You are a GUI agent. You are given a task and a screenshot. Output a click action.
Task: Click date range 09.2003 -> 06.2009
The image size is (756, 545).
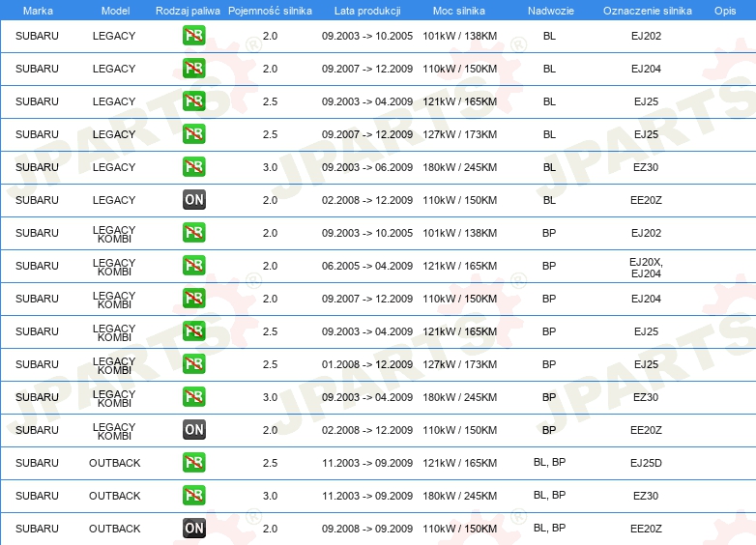(367, 167)
